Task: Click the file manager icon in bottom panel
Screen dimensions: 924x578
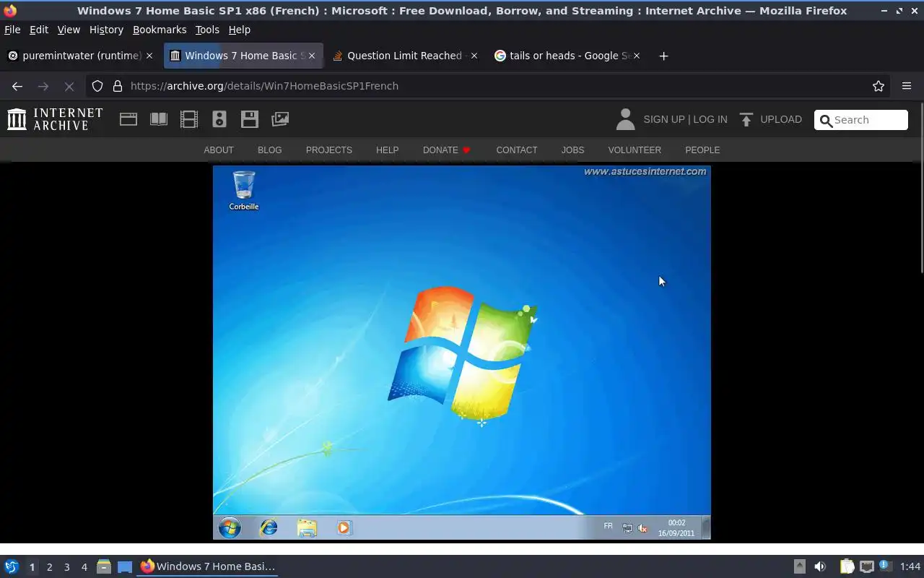Action: [104, 566]
